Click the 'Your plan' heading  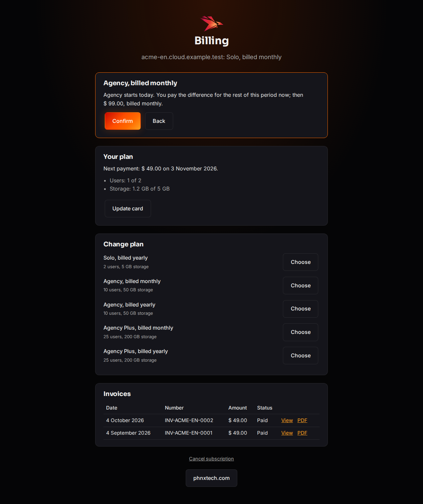(x=118, y=157)
